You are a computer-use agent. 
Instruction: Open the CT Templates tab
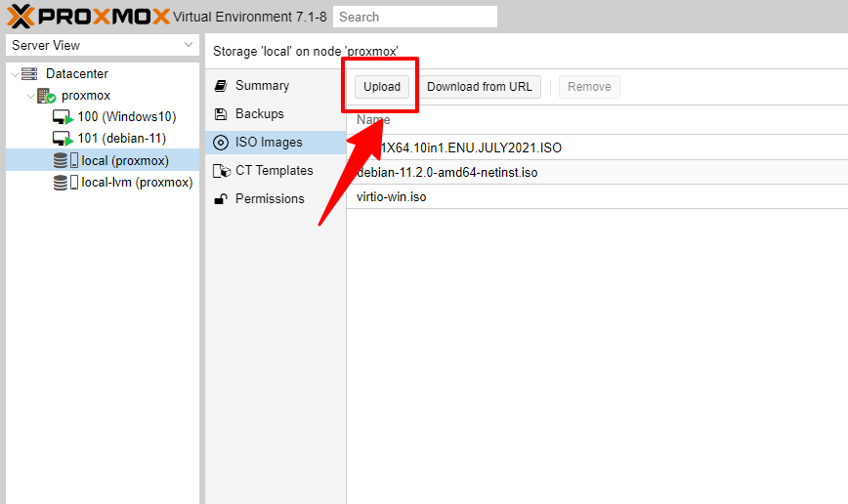click(276, 170)
